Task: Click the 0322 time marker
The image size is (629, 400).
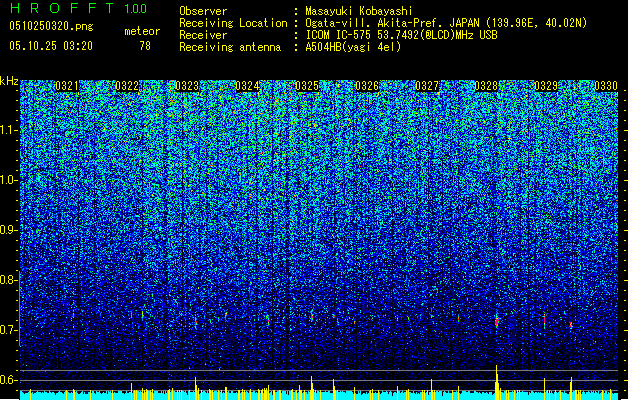Action: point(127,86)
